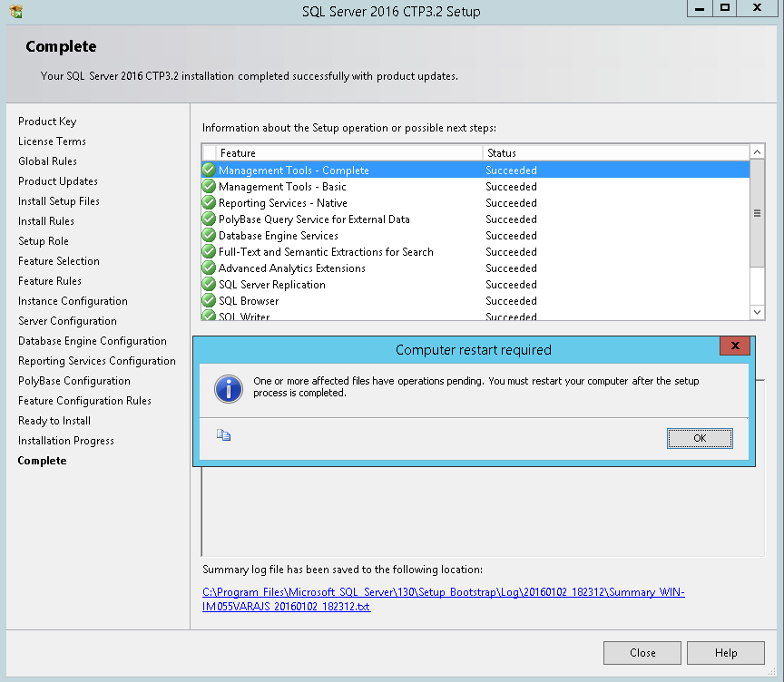Select the SQL Server Replication row
The image size is (784, 682).
coord(475,284)
